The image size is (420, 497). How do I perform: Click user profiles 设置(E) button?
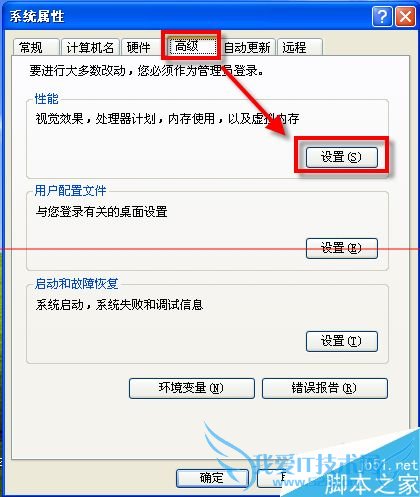pos(342,248)
